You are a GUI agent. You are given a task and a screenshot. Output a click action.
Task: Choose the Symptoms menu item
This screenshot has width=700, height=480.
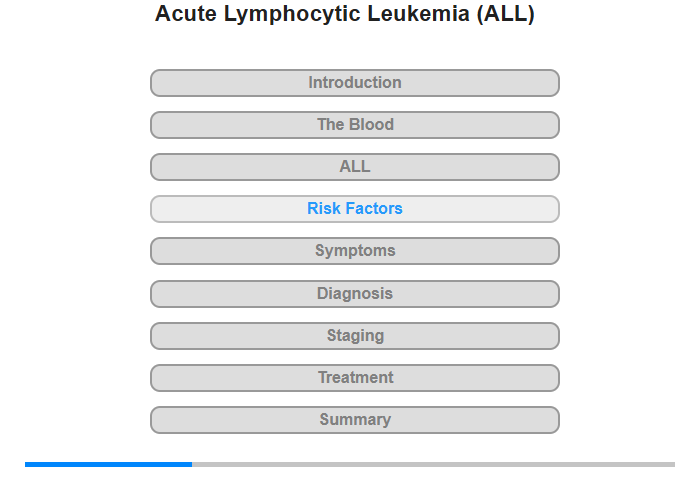click(x=355, y=251)
